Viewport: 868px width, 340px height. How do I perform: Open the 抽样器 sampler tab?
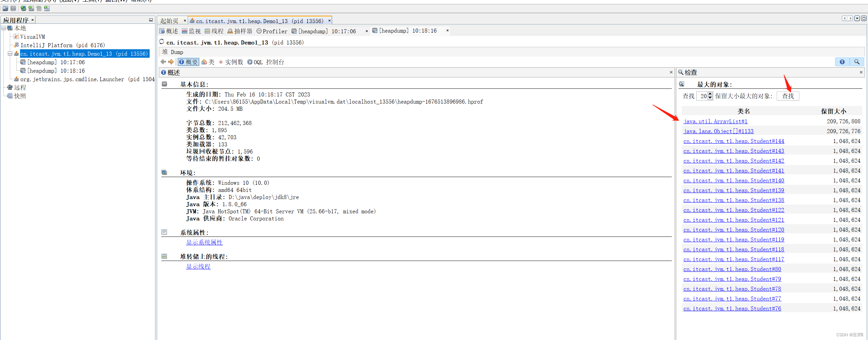pyautogui.click(x=240, y=31)
